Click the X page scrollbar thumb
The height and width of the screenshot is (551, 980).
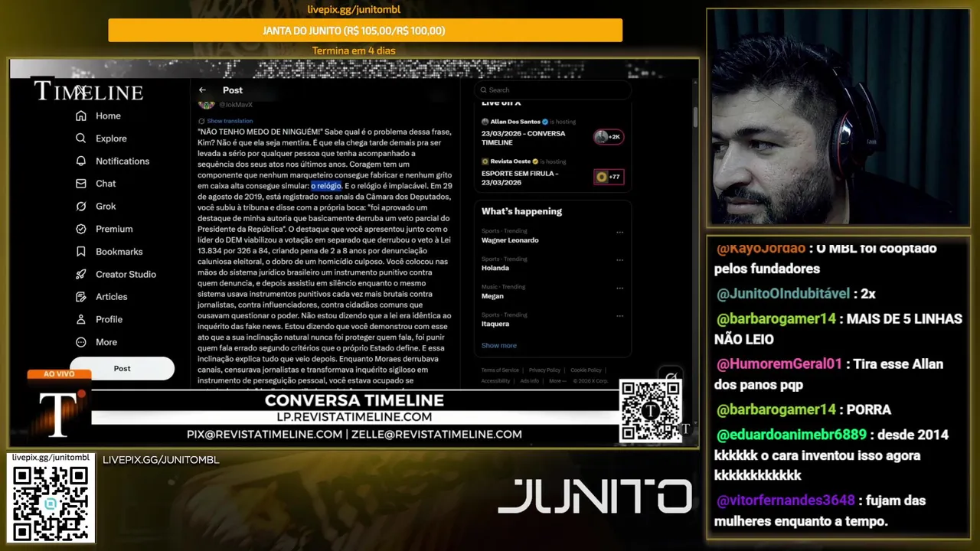tap(695, 116)
